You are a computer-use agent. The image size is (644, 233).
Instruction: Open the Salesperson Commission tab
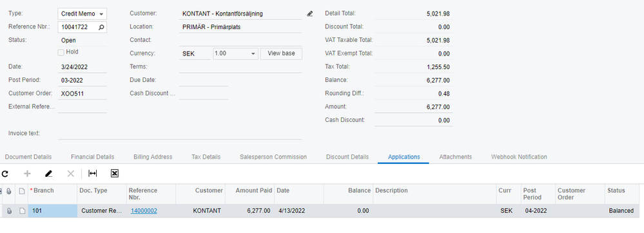[273, 157]
